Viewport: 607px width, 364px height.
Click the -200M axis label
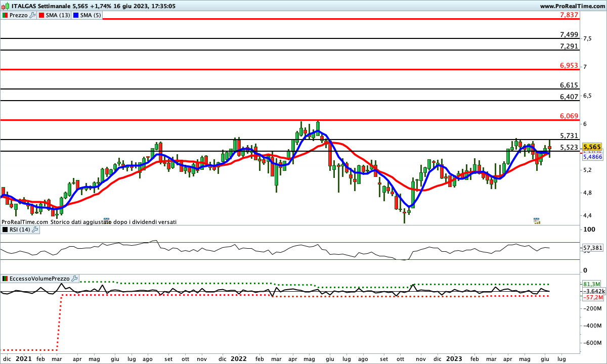coord(592,308)
